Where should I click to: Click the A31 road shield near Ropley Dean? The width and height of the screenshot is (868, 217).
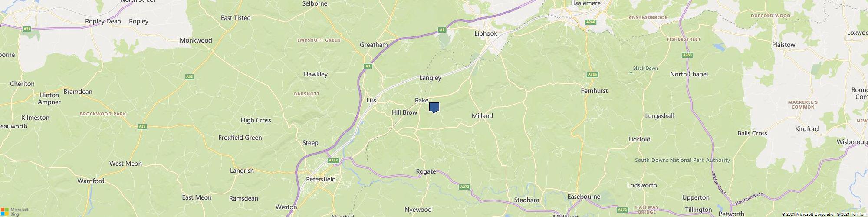27,29
